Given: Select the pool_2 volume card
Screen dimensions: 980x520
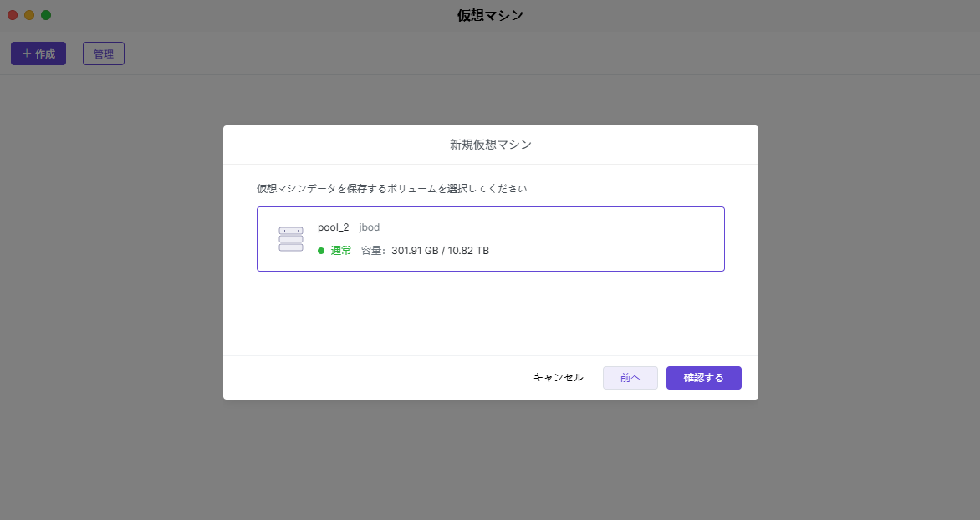Looking at the screenshot, I should (585, 239).
